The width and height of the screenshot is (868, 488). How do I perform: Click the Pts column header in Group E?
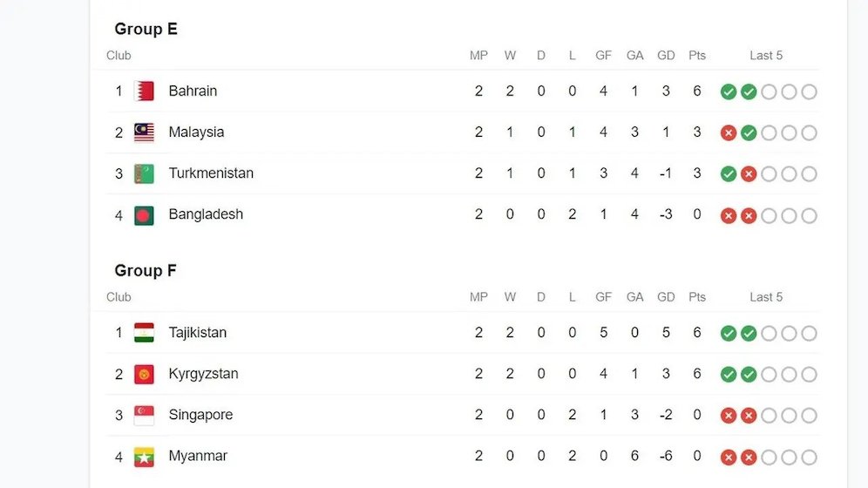pyautogui.click(x=697, y=55)
